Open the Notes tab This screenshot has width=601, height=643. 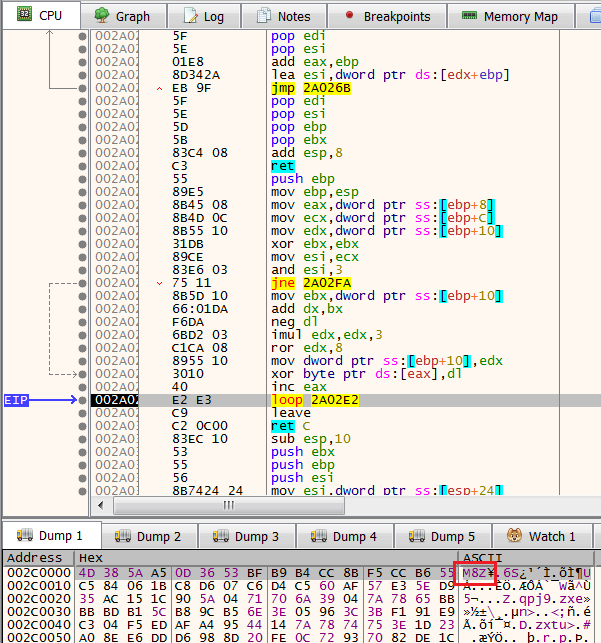pos(284,16)
